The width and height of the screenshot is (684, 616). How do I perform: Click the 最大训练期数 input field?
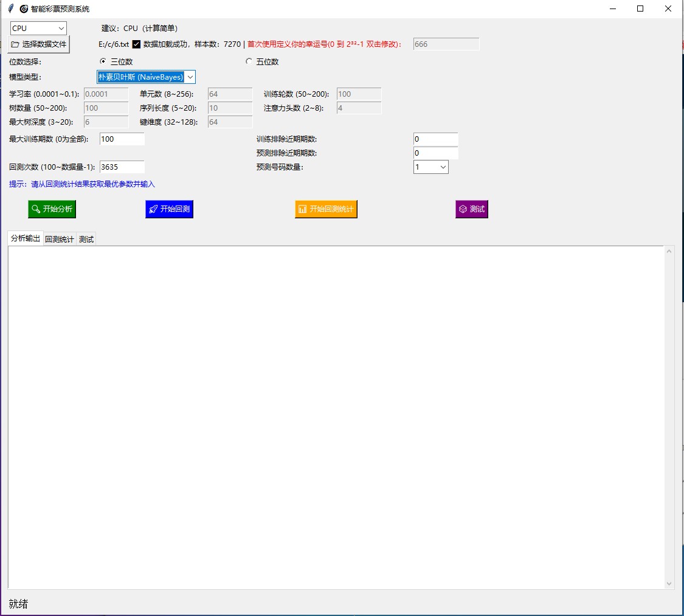[x=122, y=139]
